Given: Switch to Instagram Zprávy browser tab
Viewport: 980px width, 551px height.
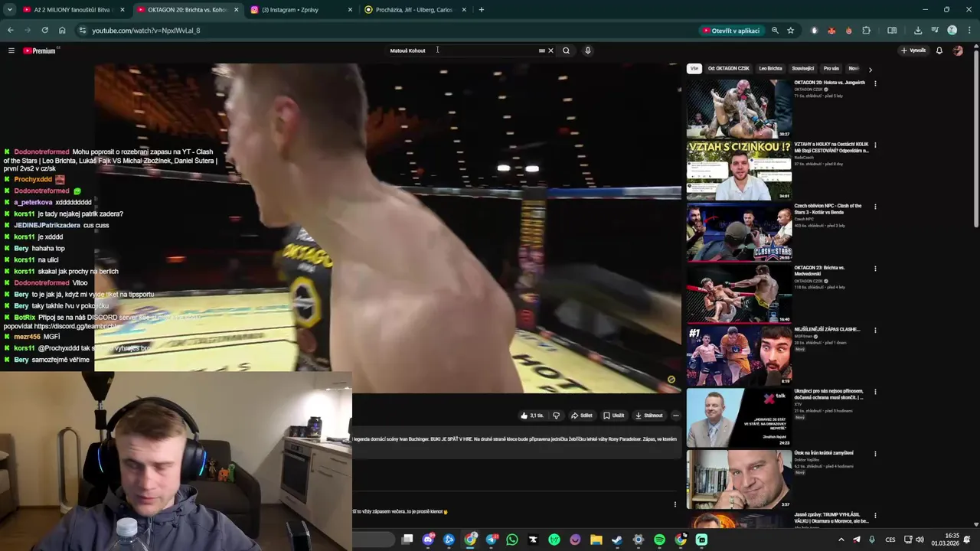Looking at the screenshot, I should (x=301, y=10).
